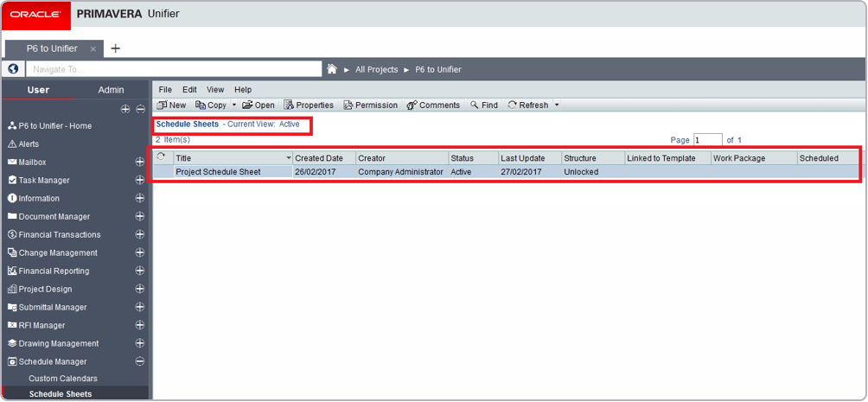The width and height of the screenshot is (868, 402).
Task: Expand the Task Manager node
Action: click(139, 180)
